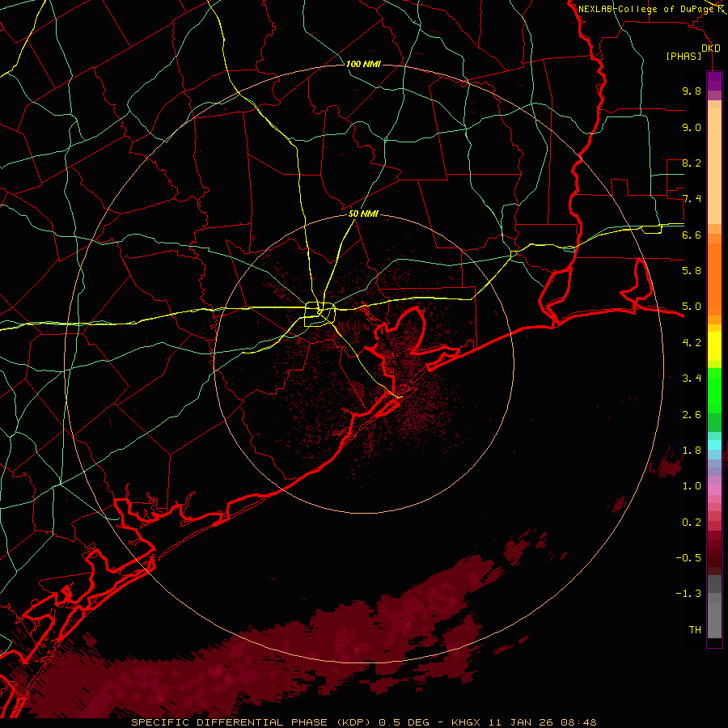Click the NEXLAB-College of DuPage credit text

pos(647,9)
